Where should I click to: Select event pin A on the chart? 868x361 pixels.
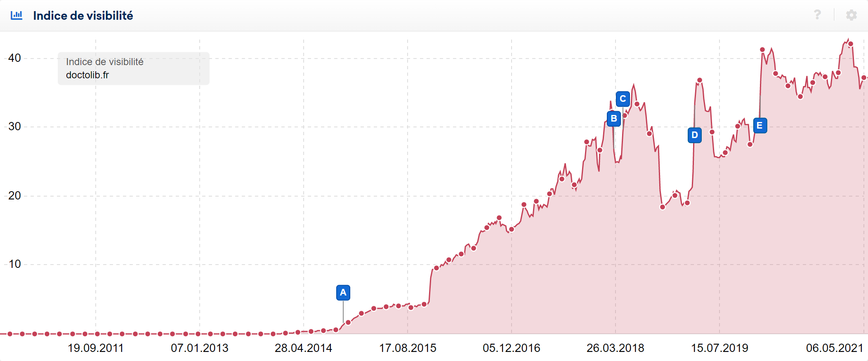(343, 293)
